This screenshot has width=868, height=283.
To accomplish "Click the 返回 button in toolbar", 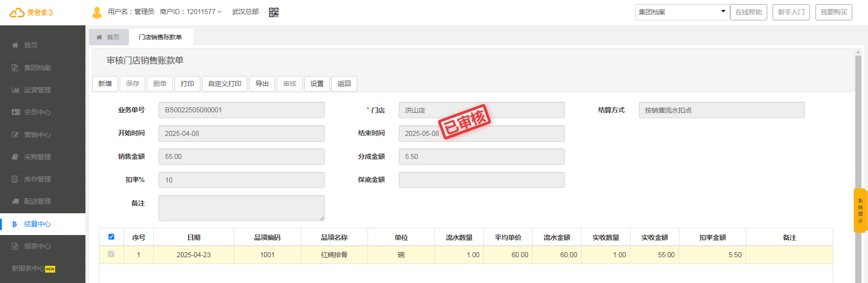I will (x=344, y=84).
